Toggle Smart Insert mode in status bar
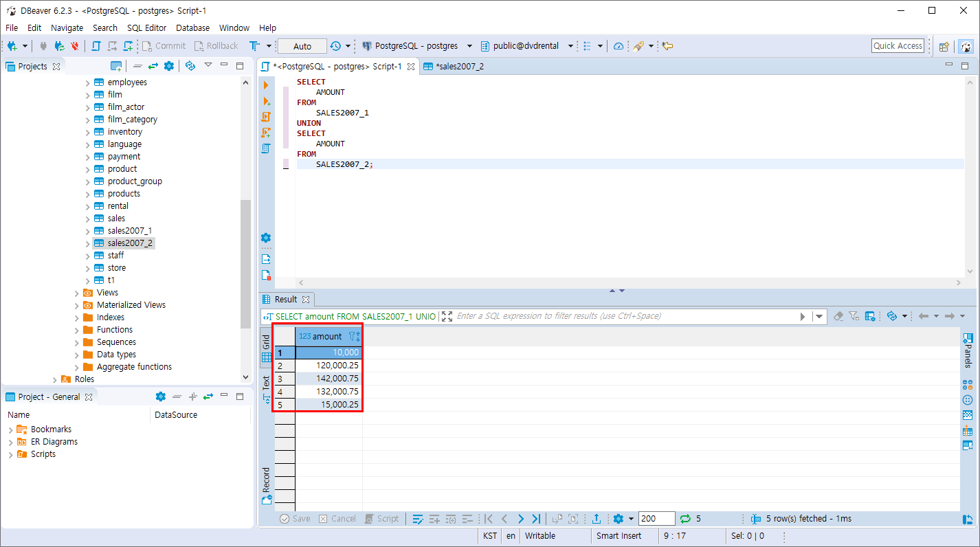This screenshot has width=980, height=547. (619, 536)
